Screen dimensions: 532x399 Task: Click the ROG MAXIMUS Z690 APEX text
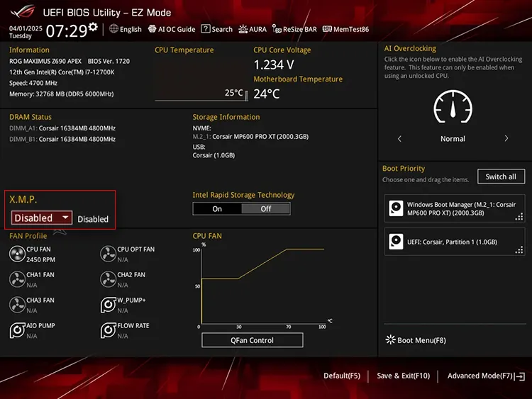pos(45,62)
